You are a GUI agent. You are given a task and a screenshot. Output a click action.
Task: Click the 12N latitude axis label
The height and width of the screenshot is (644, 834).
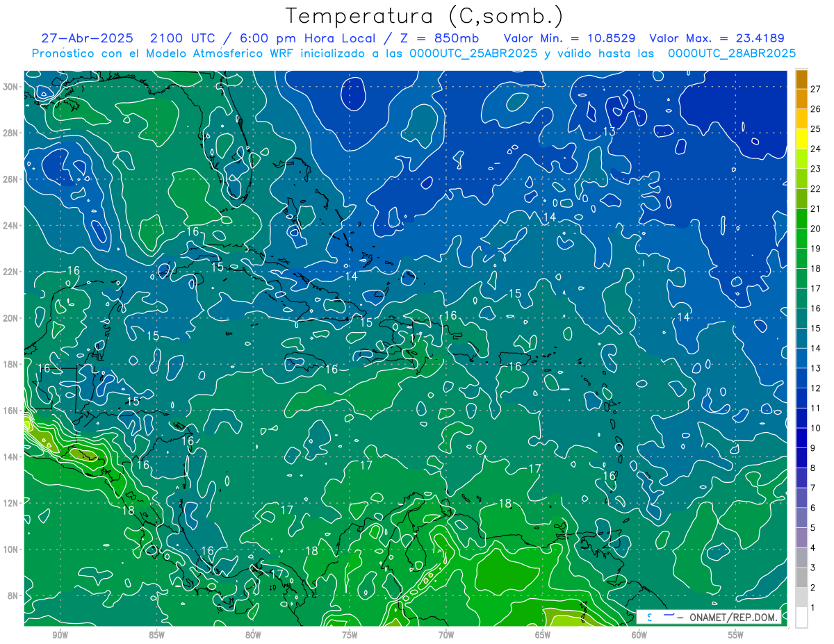pyautogui.click(x=11, y=503)
